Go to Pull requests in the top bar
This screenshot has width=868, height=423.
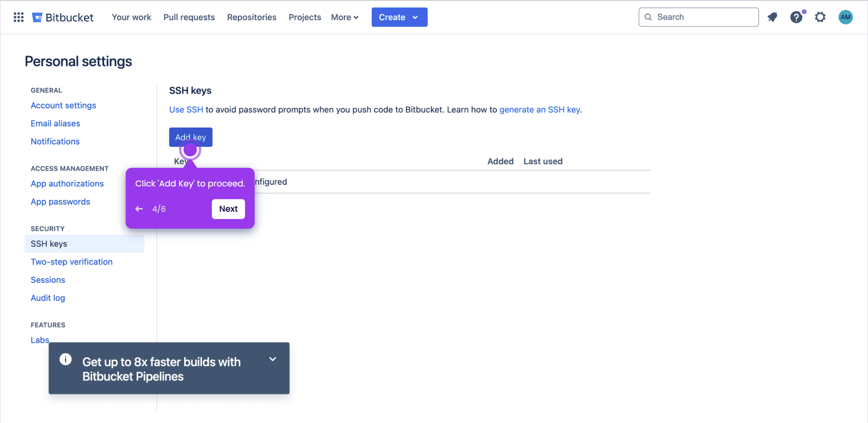pos(189,17)
